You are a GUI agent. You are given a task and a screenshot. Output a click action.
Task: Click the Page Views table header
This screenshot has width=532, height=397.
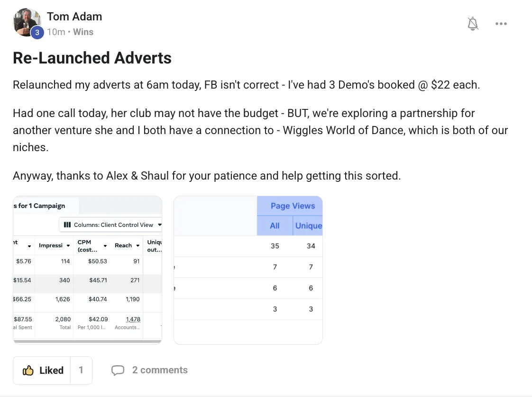293,206
